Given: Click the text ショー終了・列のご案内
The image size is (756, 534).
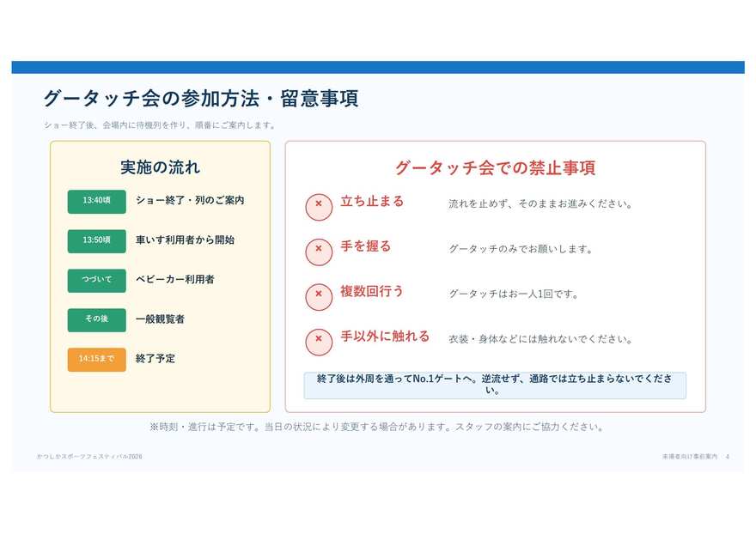Looking at the screenshot, I should [190, 200].
